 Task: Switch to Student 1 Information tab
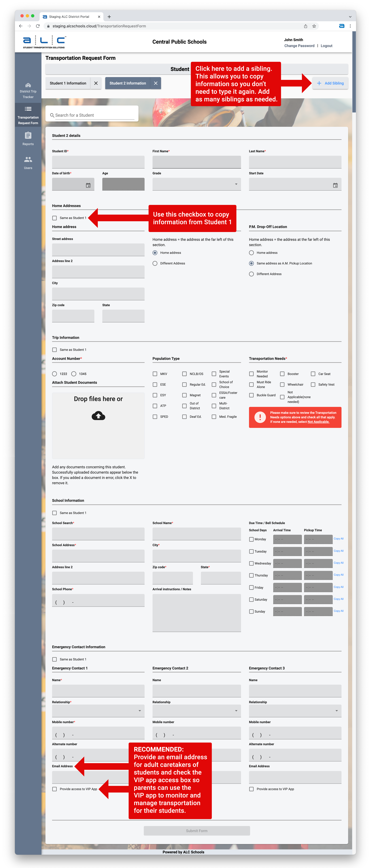(68, 83)
